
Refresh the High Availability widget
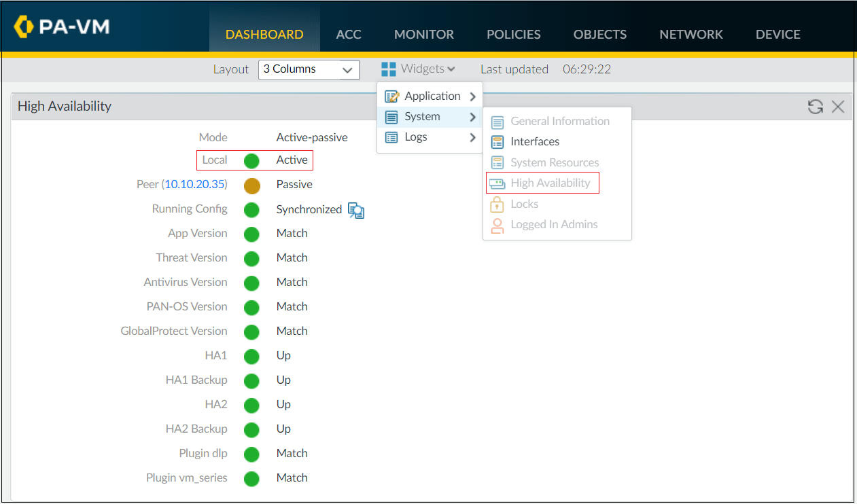(x=815, y=106)
